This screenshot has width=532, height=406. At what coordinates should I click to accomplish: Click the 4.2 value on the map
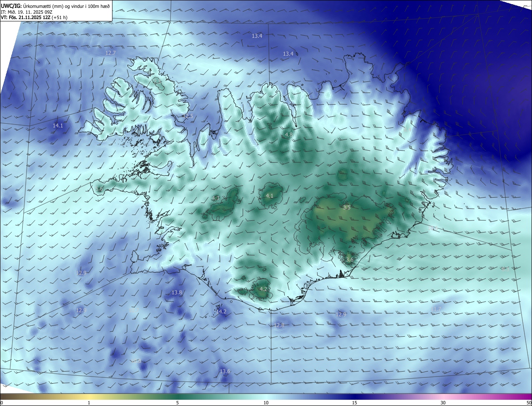pos(263,289)
